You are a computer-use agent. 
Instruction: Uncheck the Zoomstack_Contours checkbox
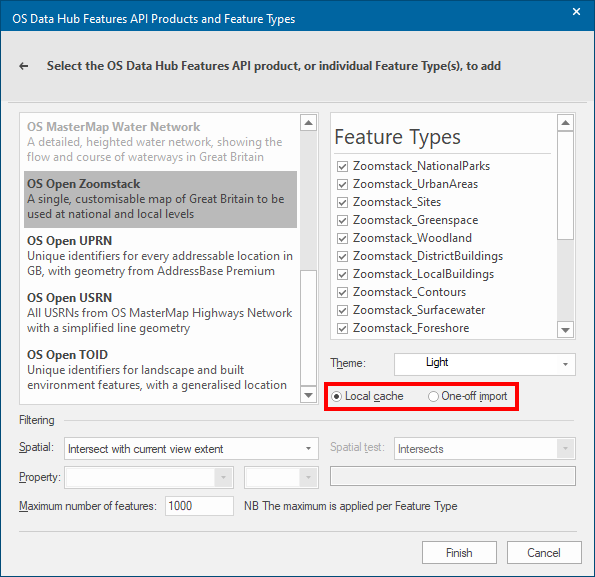[342, 292]
